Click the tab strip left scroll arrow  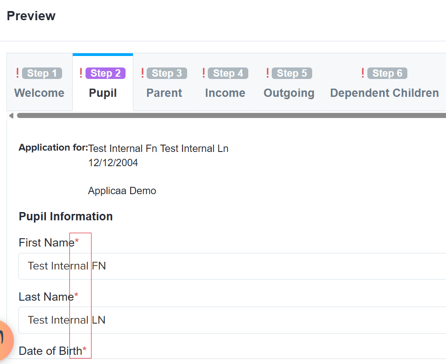(x=11, y=116)
